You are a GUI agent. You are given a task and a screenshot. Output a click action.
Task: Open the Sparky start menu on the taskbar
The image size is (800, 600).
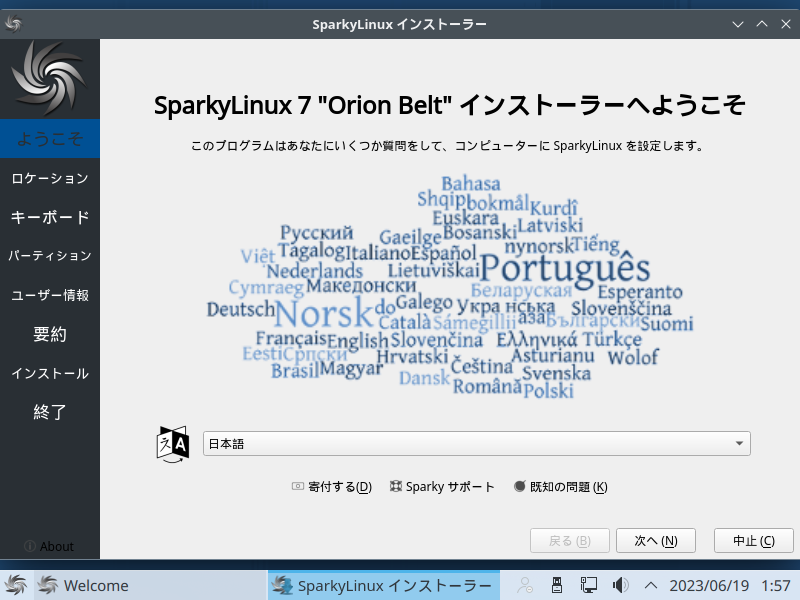(x=15, y=585)
